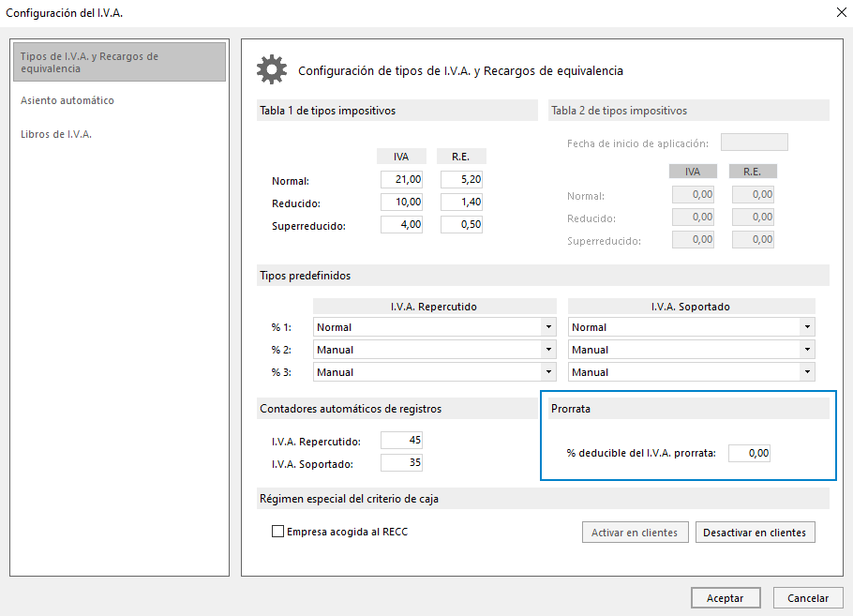
Task: Select Tipos de I.V.A. y Recargos section
Action: tap(119, 62)
